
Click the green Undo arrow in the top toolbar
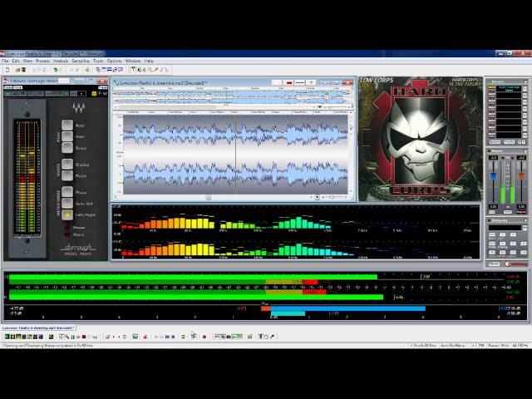[56, 70]
